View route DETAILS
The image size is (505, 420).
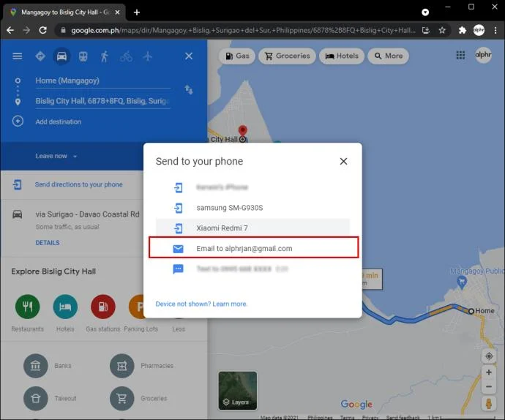[48, 242]
